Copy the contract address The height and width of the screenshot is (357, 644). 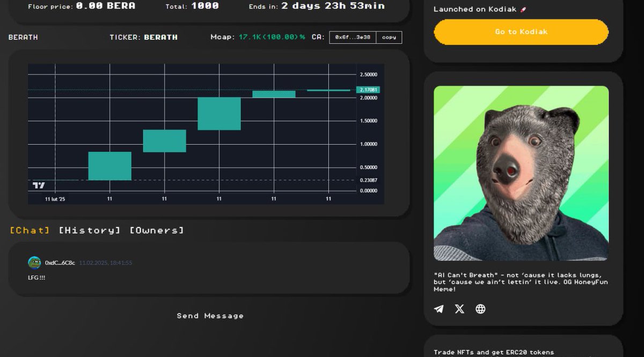pos(389,38)
